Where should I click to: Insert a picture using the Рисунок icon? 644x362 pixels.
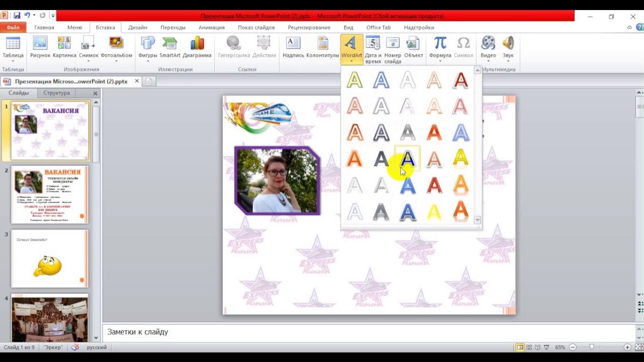40,47
